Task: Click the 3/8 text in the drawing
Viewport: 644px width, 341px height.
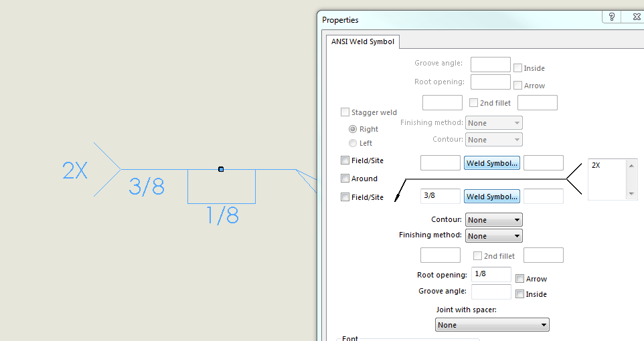Action: point(147,187)
